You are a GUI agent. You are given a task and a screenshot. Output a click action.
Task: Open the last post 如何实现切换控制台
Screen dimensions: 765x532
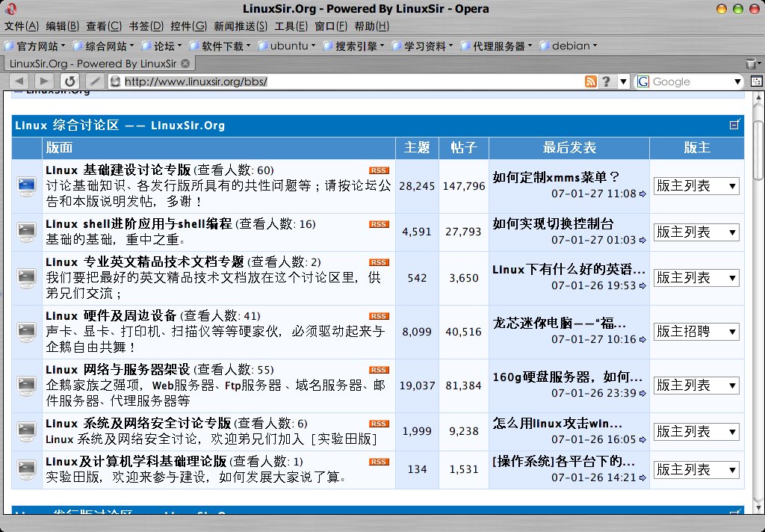point(553,223)
